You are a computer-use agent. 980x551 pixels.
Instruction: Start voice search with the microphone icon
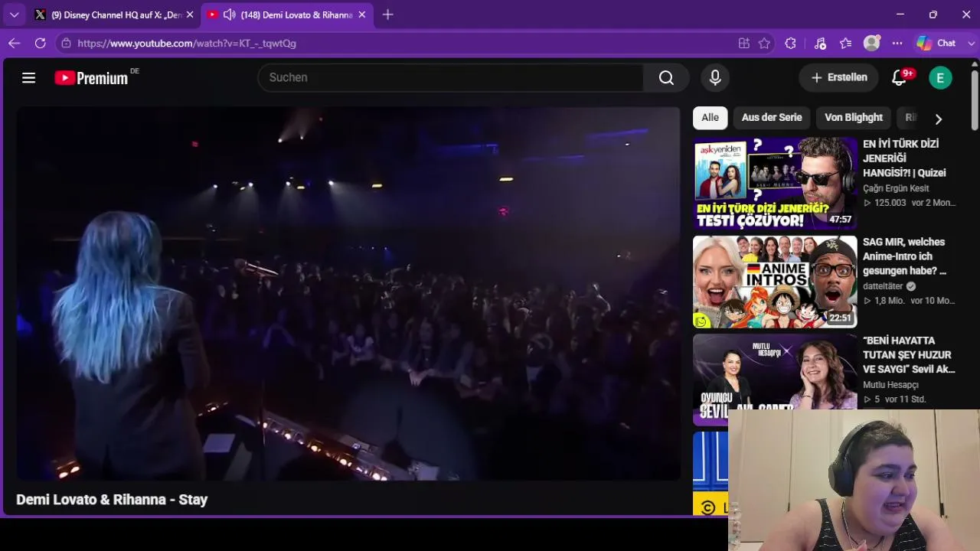tap(715, 77)
